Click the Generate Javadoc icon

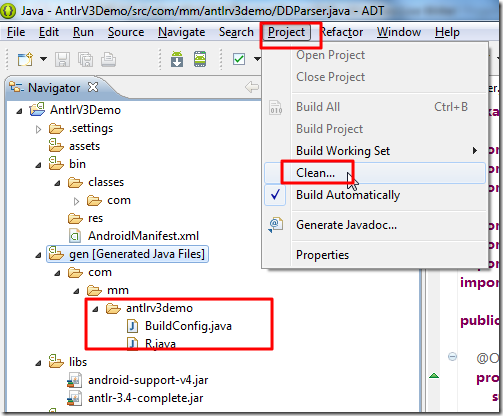coord(276,225)
